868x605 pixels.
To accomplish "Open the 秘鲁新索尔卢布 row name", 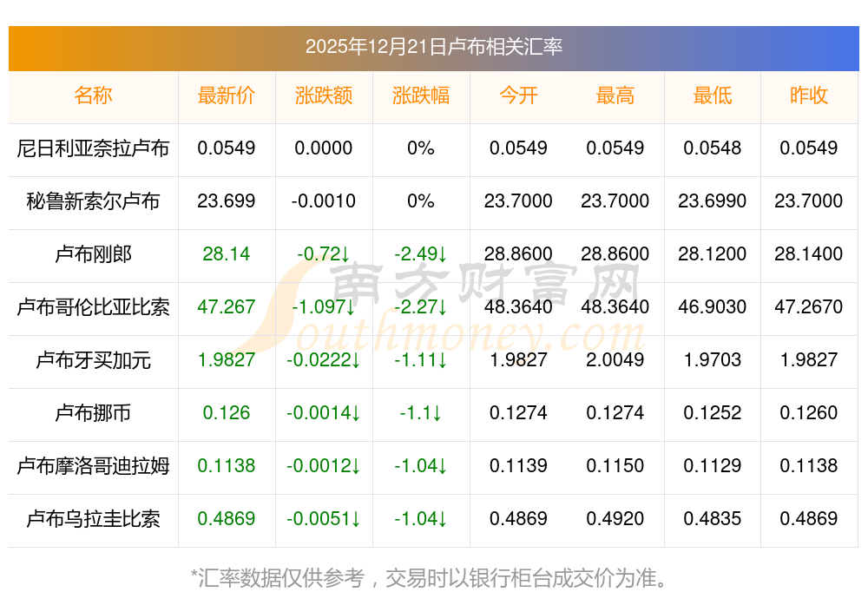I will [93, 201].
